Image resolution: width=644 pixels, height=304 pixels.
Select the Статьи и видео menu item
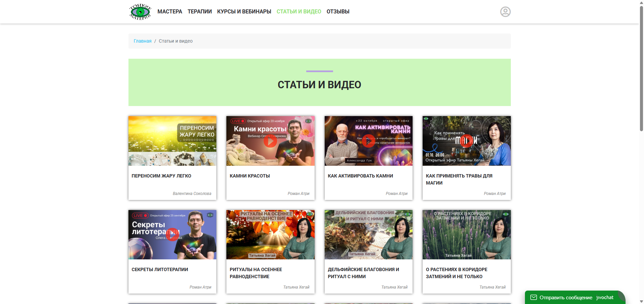click(299, 12)
